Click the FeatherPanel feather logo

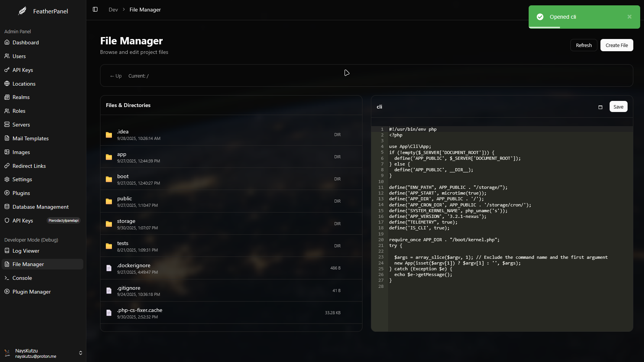click(x=23, y=11)
